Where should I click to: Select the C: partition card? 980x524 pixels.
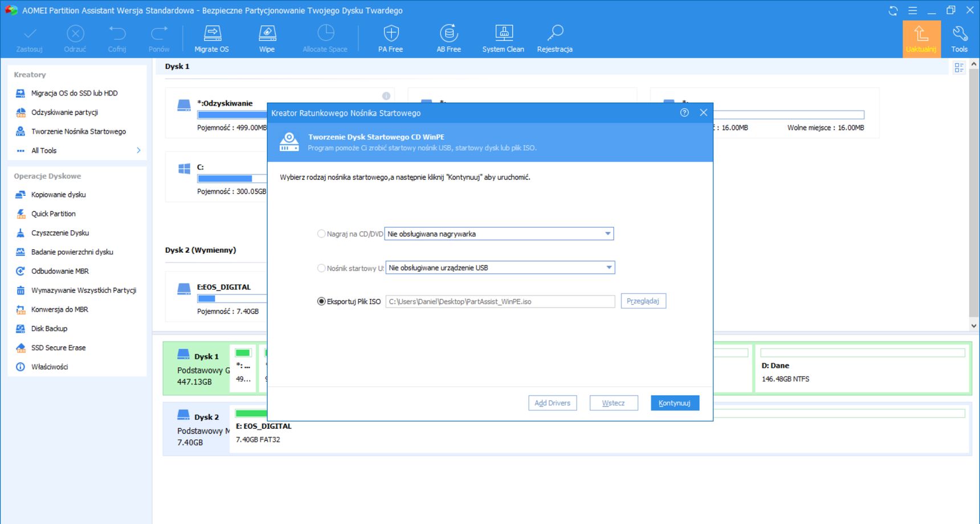(217, 177)
